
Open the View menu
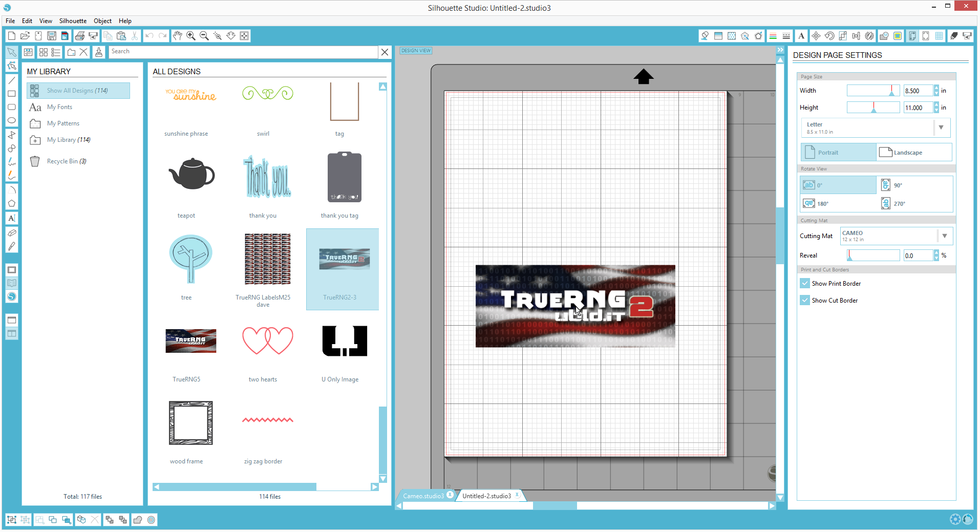click(46, 21)
